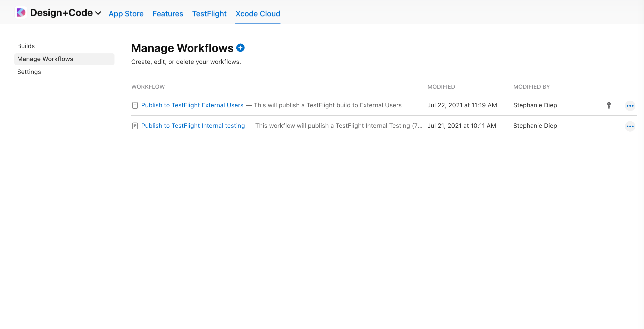The image size is (644, 329).
Task: Expand the Design+Code app chevron dropdown
Action: point(99,13)
